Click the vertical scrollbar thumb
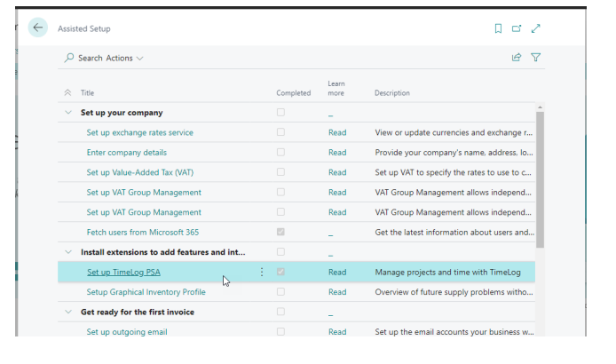 tap(540, 179)
